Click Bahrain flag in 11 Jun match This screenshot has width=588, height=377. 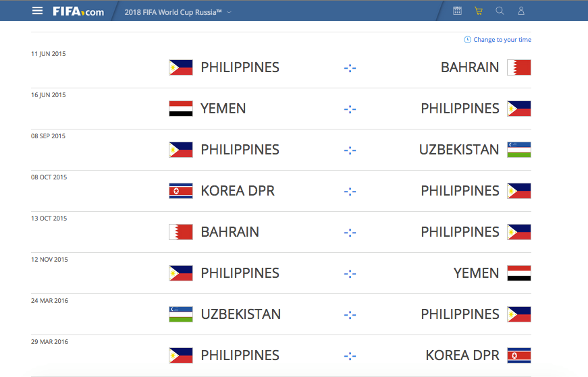click(x=519, y=67)
